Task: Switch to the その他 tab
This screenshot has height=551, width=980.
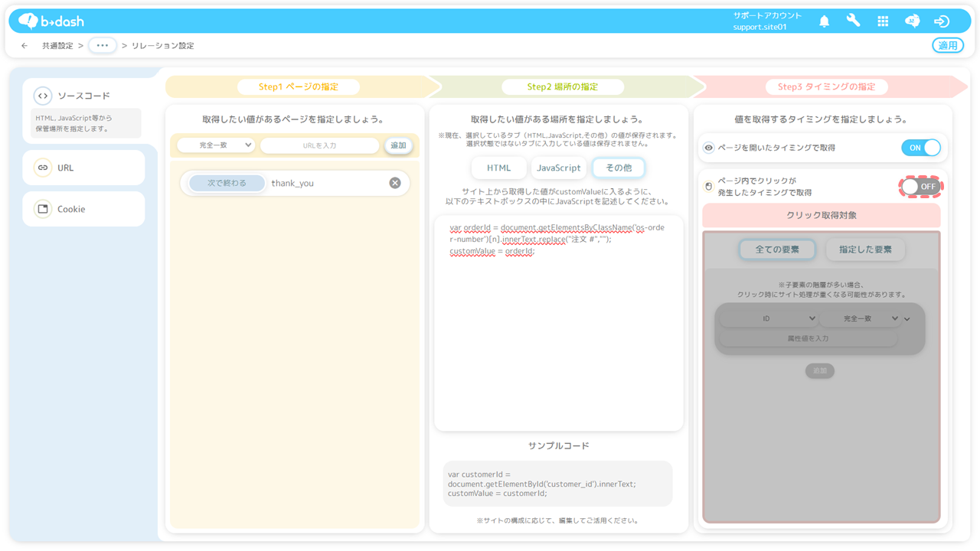Action: click(x=619, y=168)
